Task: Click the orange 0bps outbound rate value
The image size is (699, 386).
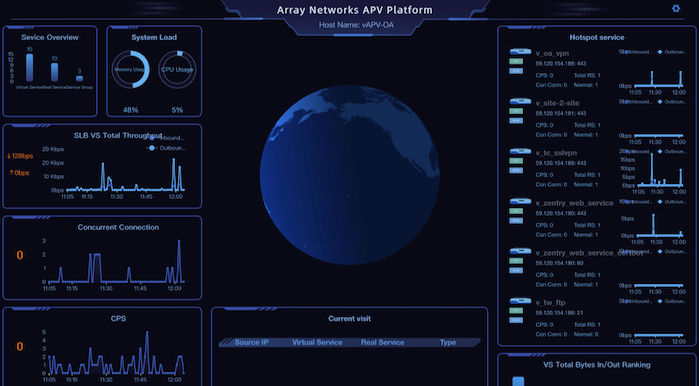Action: click(19, 173)
